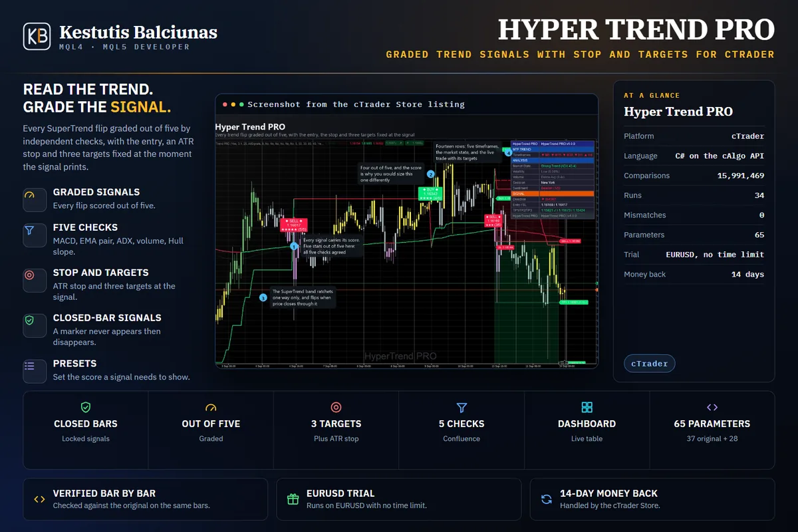Click the green dot in the screenshot title bar
Screen dimensions: 798x532
click(241, 104)
